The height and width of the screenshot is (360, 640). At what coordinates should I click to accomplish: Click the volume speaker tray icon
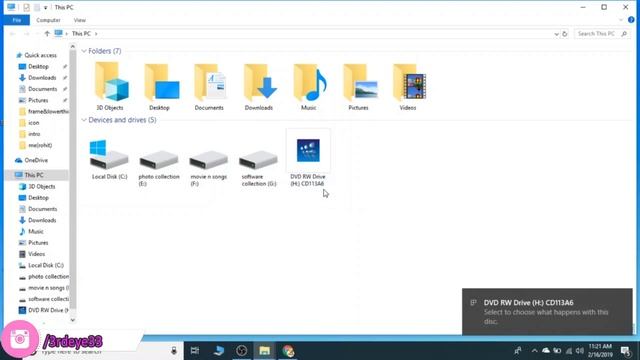580,351
